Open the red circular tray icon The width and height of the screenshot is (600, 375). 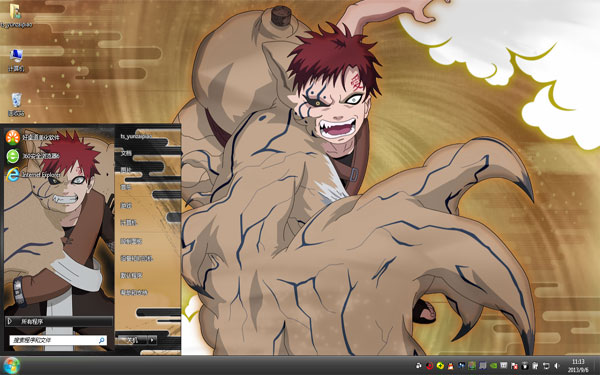pyautogui.click(x=429, y=366)
